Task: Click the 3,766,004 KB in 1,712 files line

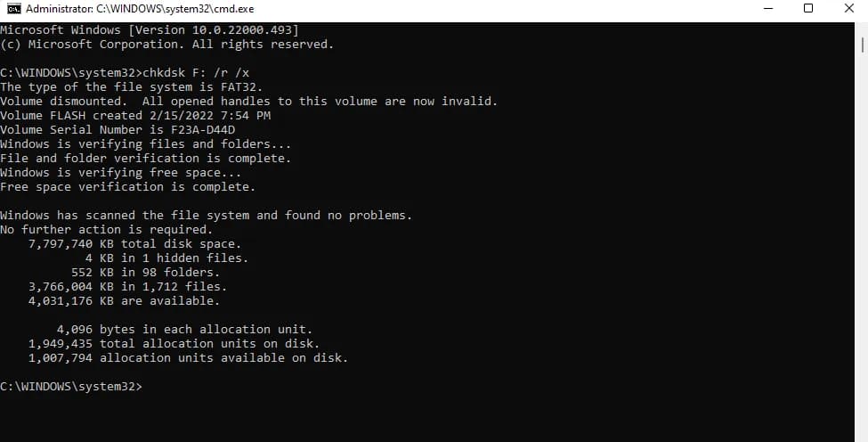Action: pyautogui.click(x=127, y=286)
